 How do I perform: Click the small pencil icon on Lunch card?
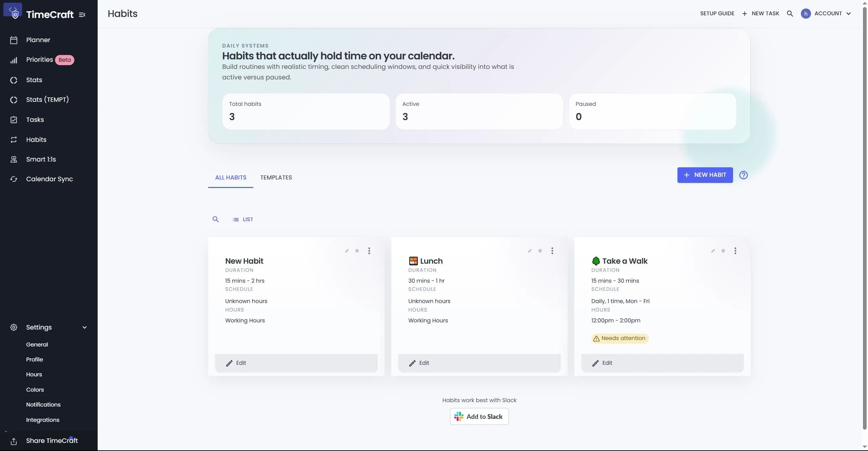[x=530, y=251]
